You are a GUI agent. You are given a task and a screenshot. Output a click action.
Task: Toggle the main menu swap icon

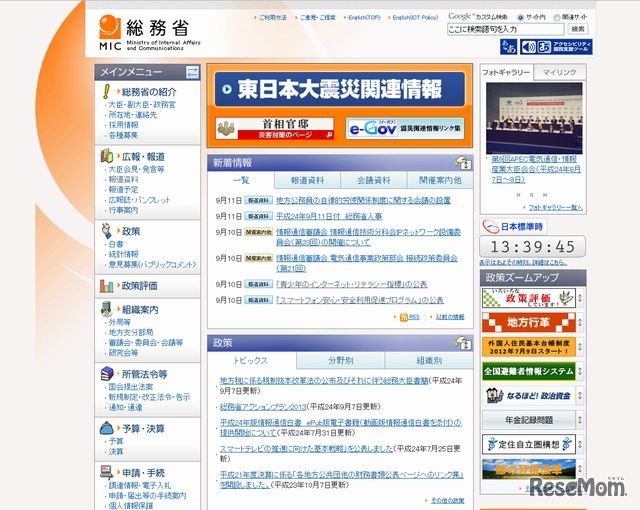click(x=192, y=72)
